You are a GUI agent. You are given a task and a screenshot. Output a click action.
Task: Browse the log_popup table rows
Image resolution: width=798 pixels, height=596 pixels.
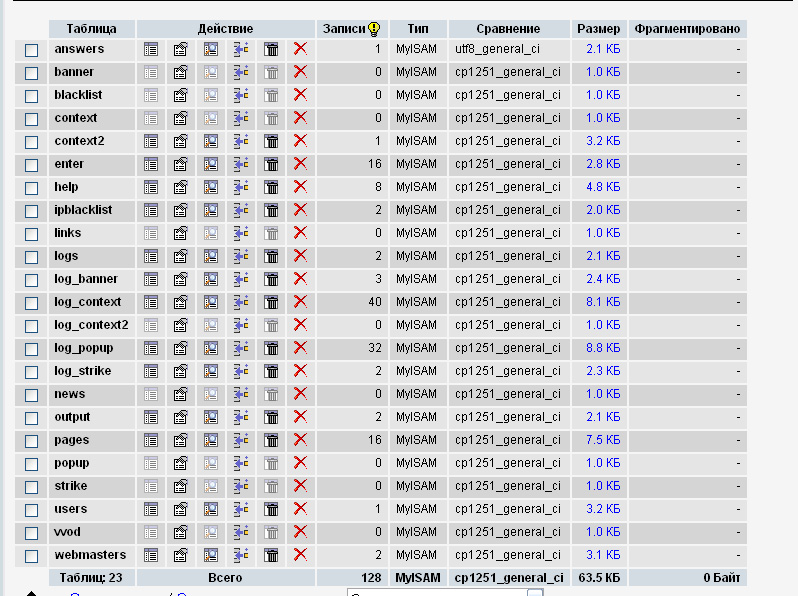click(x=151, y=348)
